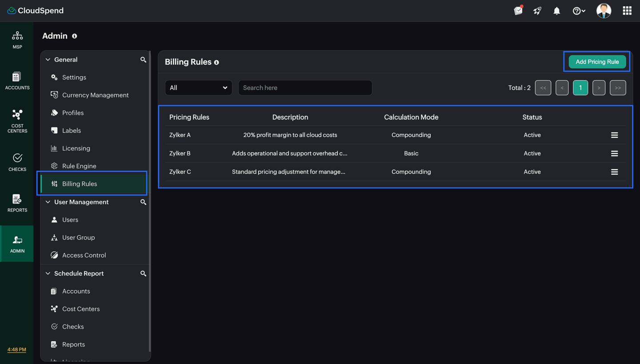Open the notifications bell
The image size is (640, 364).
556,11
